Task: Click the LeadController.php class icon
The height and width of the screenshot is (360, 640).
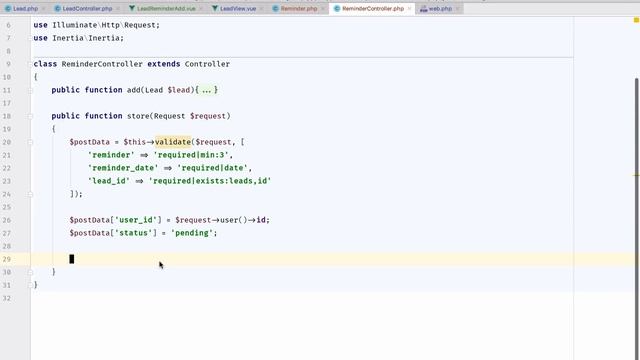Action: [x=58, y=9]
